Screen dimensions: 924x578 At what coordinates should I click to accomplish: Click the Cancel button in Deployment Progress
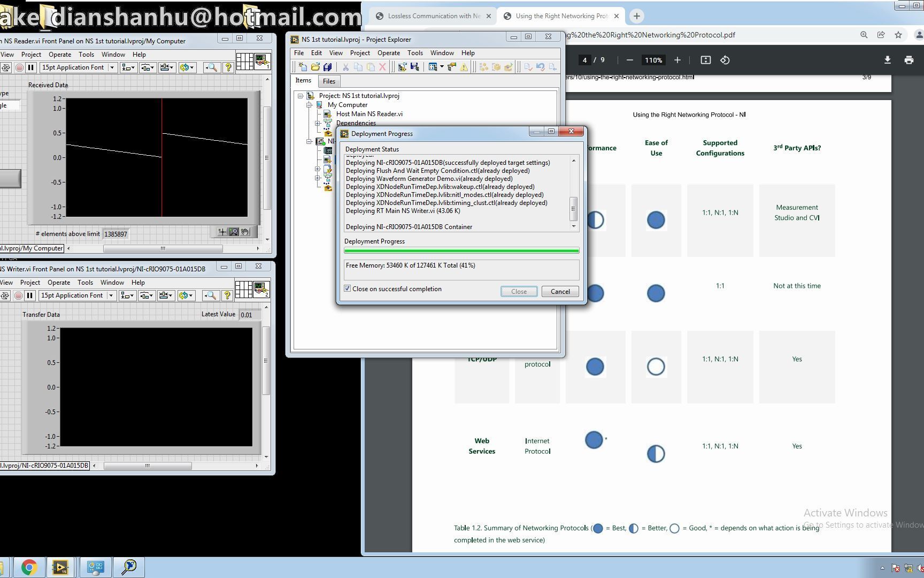(x=559, y=291)
